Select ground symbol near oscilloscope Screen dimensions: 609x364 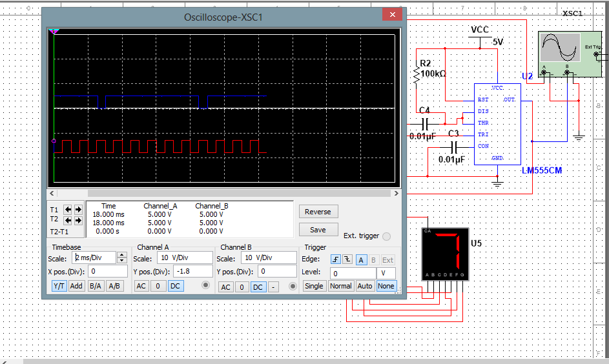[579, 137]
